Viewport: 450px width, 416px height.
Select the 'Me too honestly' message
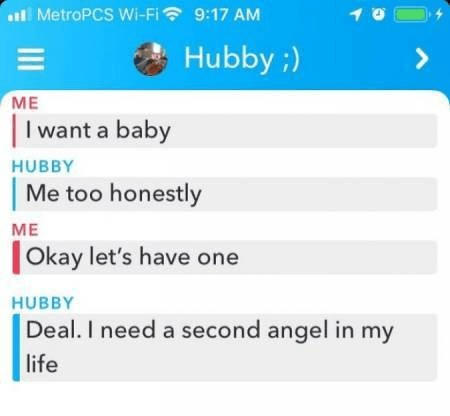click(225, 194)
